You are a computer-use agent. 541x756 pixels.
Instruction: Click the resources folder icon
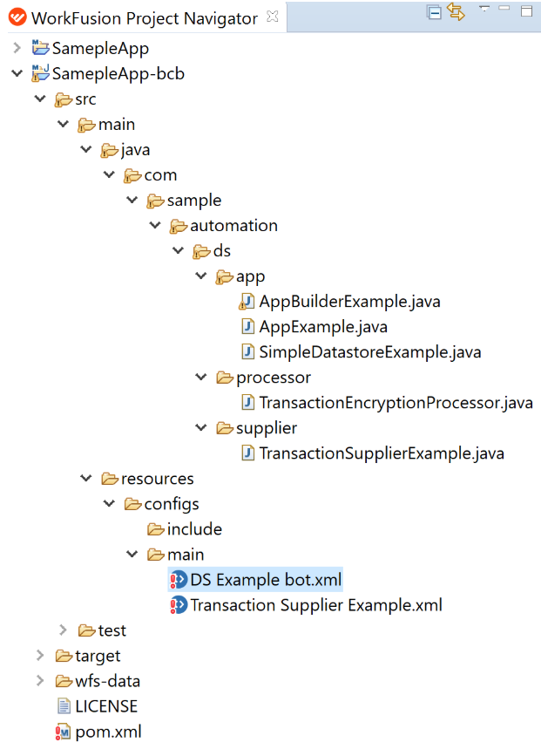pyautogui.click(x=110, y=479)
